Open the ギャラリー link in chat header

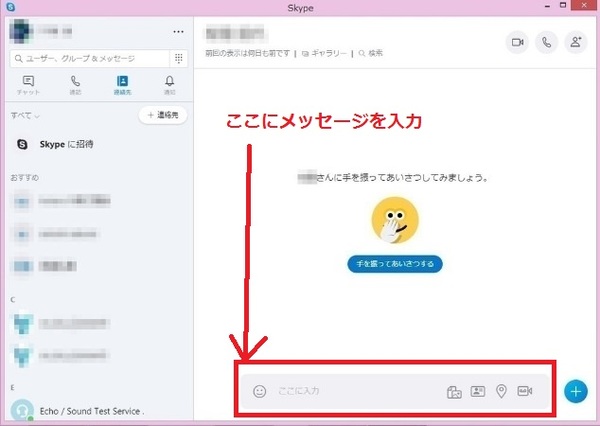pos(324,53)
